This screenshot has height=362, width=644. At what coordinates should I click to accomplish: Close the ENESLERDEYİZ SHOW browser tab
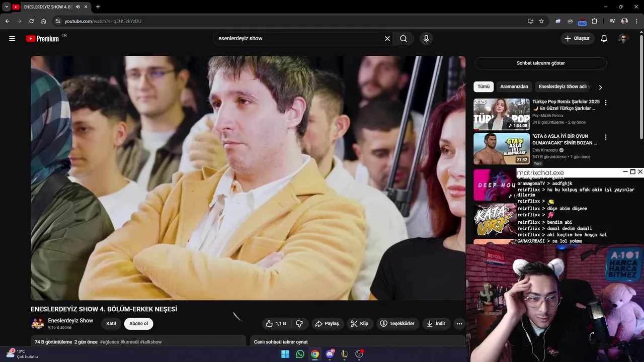87,7
